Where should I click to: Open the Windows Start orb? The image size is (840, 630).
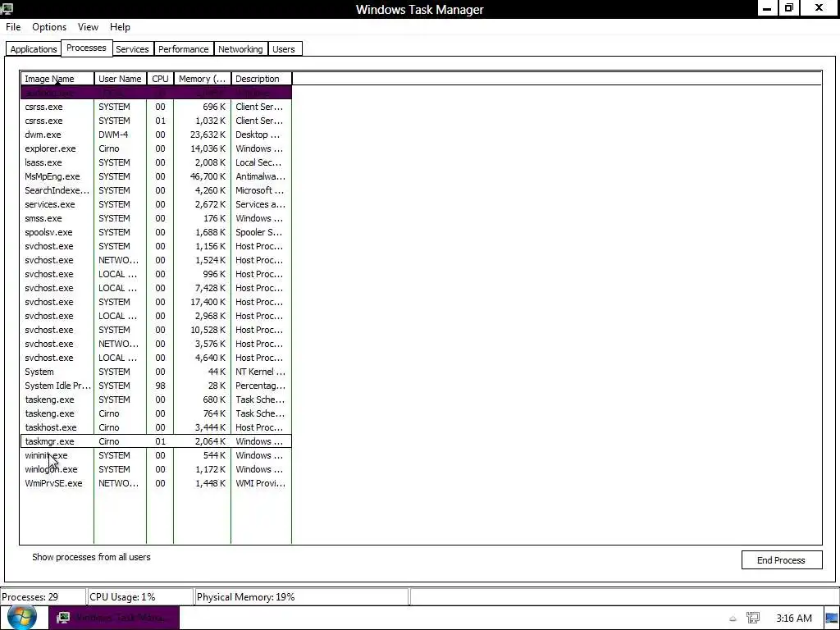tap(22, 617)
